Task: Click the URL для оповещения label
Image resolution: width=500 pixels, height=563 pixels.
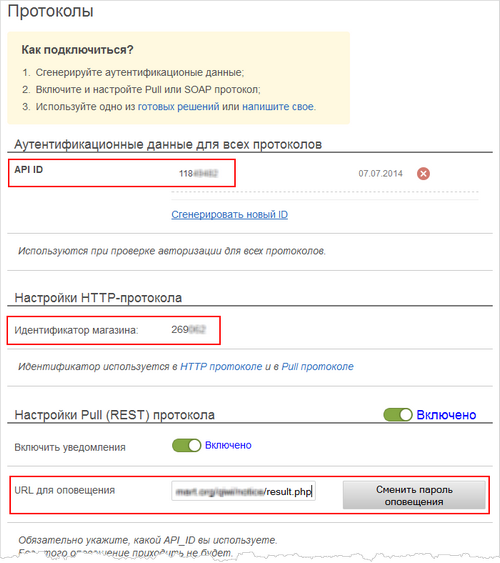Action: [65, 490]
